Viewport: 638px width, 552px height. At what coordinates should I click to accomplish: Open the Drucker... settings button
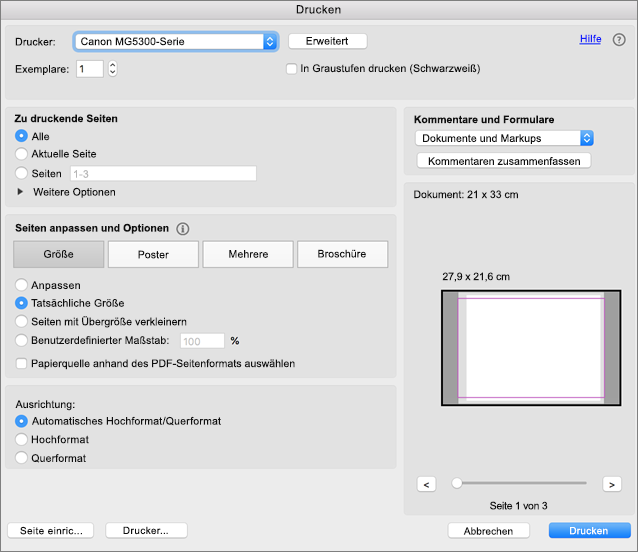pos(146,530)
